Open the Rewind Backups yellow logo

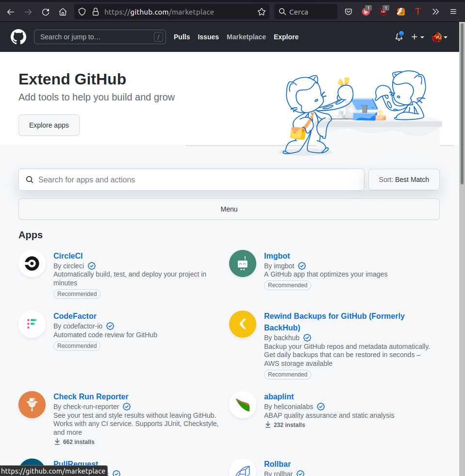point(243,324)
